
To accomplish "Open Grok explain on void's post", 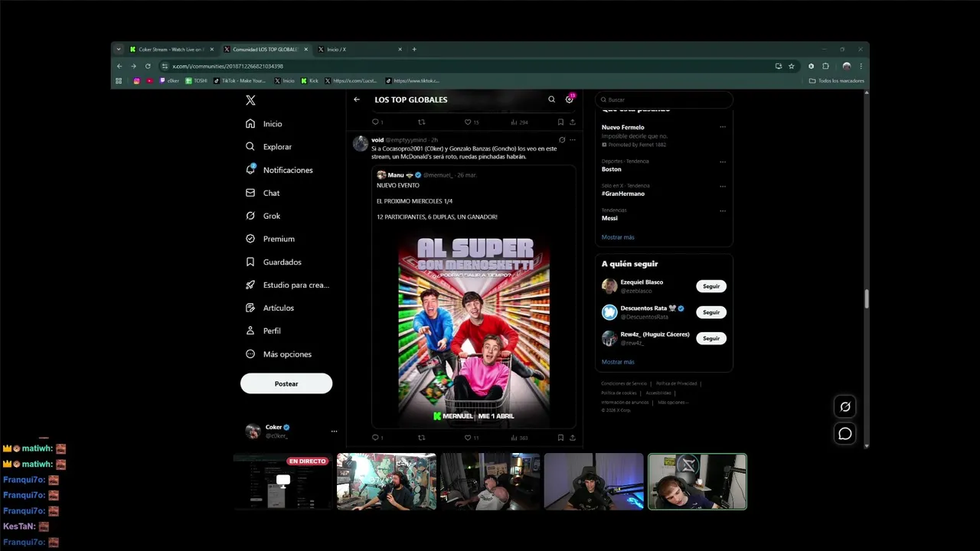I will pos(562,140).
